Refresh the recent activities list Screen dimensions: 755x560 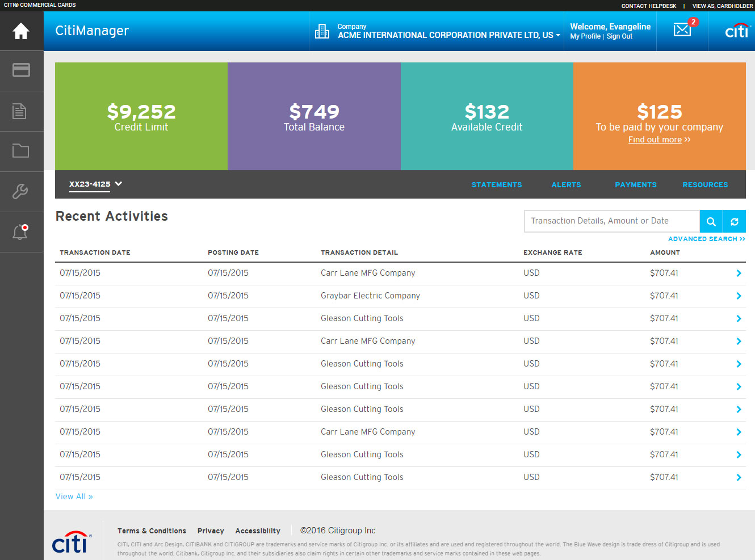click(x=734, y=221)
